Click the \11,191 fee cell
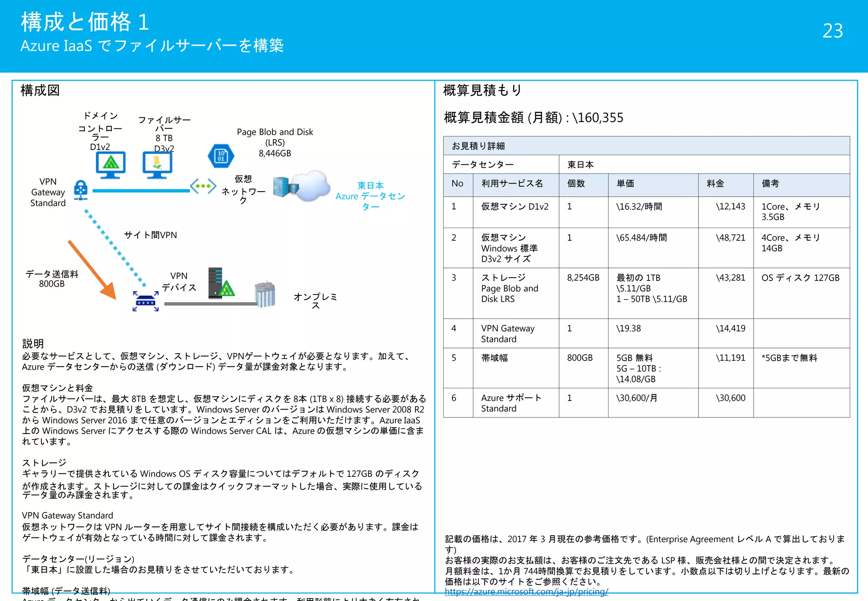The width and height of the screenshot is (868, 601). coord(726,368)
